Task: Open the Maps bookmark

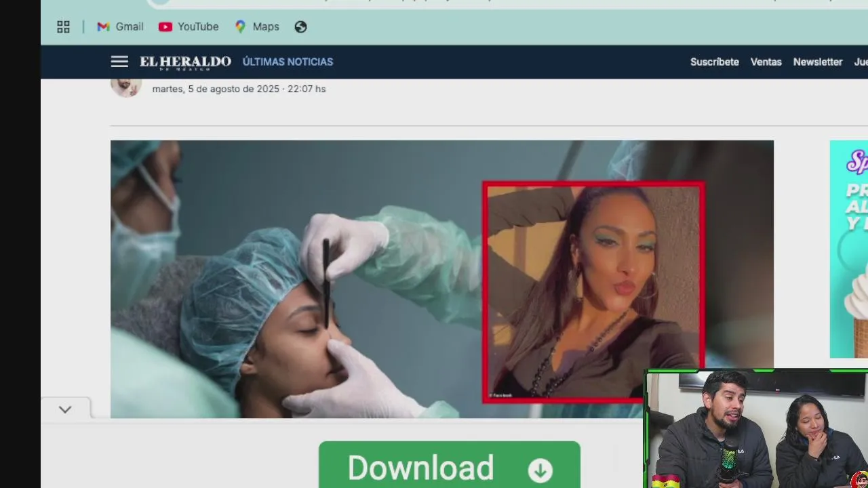Action: point(257,27)
